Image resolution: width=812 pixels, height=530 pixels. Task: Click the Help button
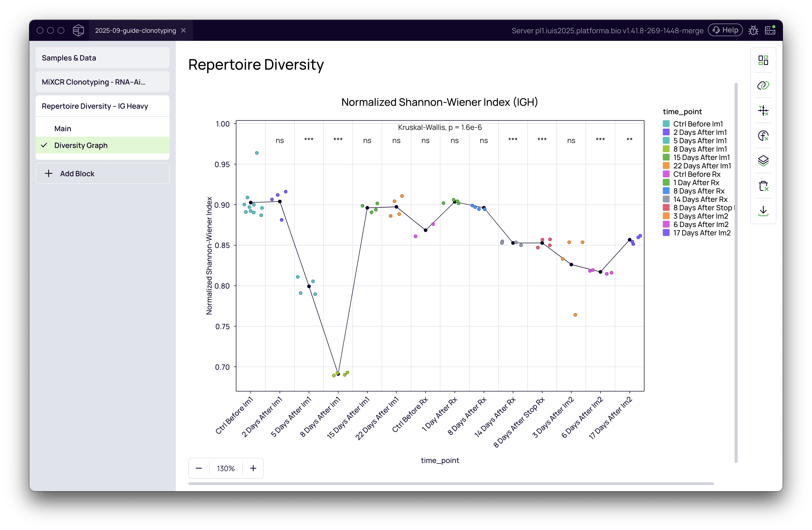725,30
